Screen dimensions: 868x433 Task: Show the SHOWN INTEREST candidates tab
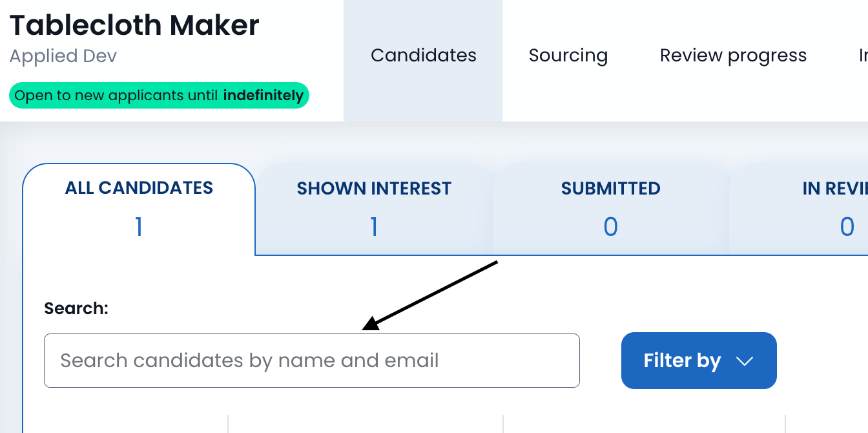click(374, 189)
